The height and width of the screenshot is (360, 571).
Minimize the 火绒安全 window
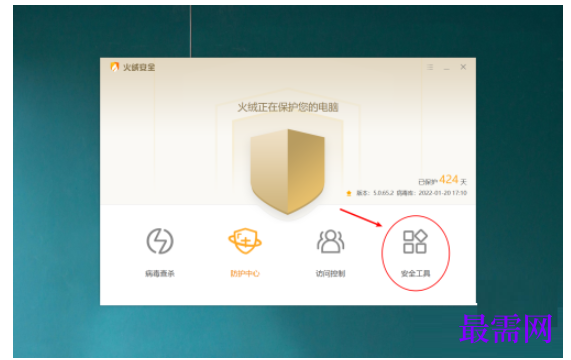[x=446, y=68]
